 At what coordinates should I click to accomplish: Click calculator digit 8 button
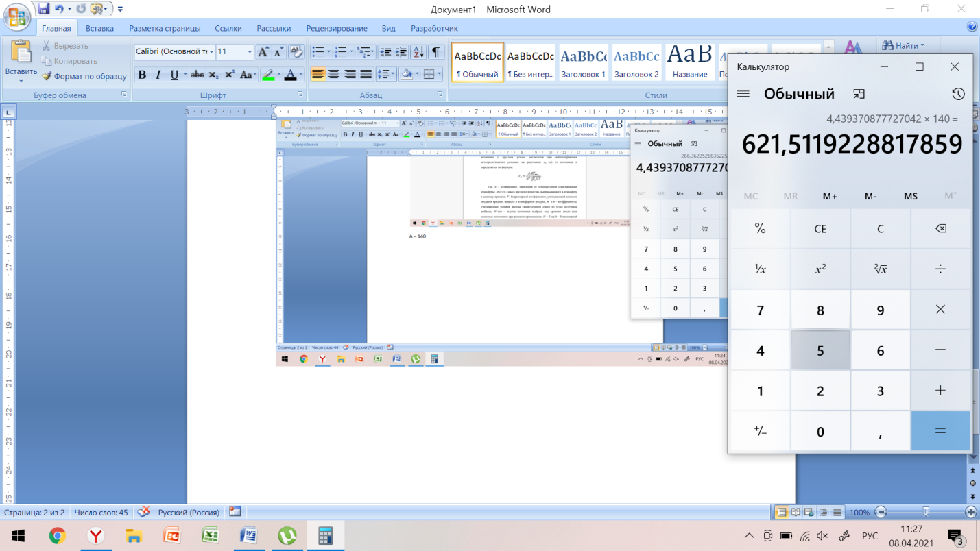pos(820,310)
